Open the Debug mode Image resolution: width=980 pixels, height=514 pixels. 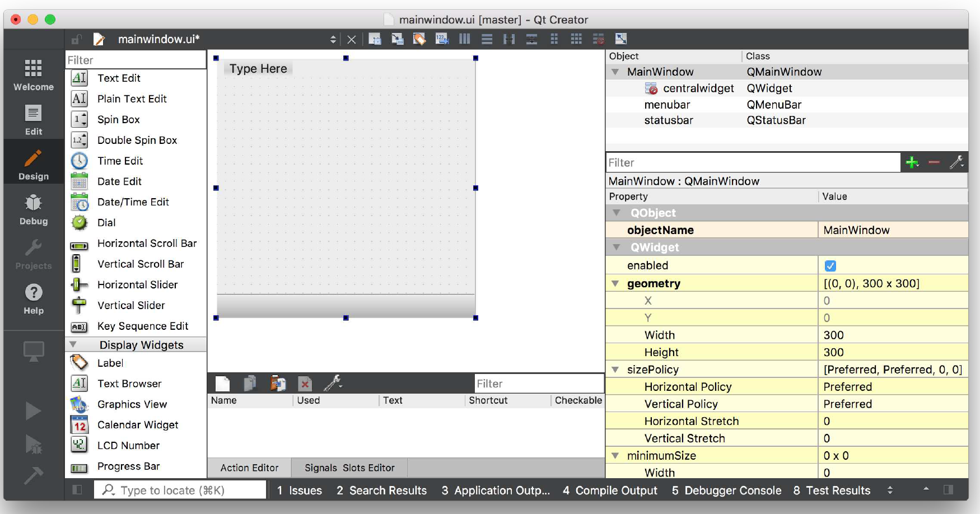tap(34, 209)
